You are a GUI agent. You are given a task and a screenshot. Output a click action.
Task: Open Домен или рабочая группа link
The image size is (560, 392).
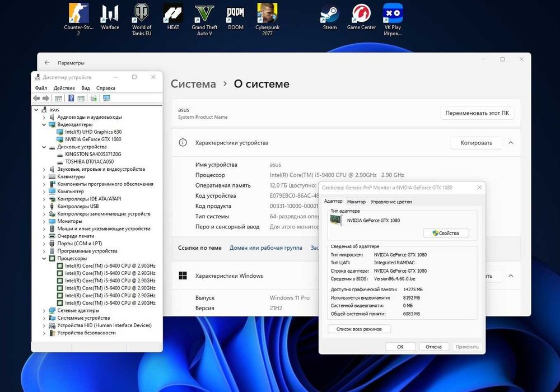(265, 248)
